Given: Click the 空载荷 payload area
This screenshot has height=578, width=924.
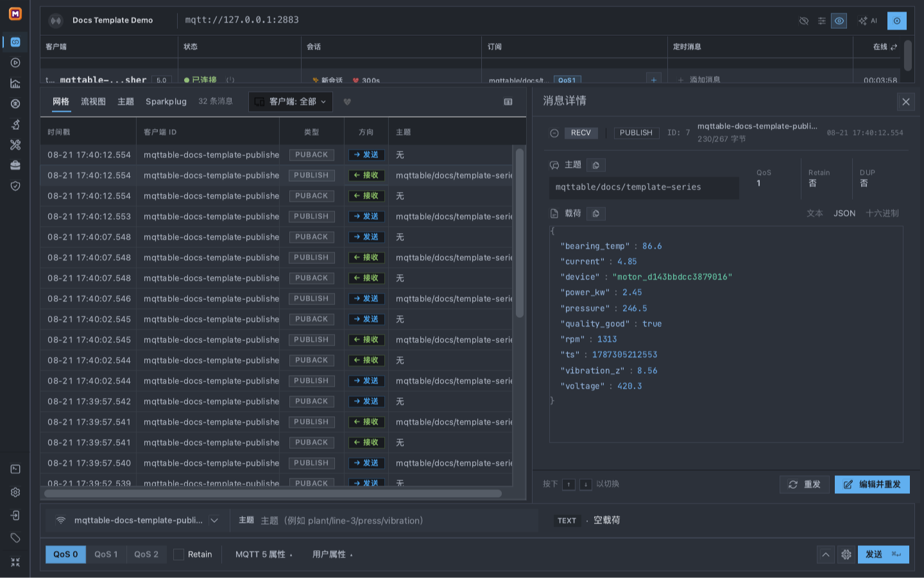Looking at the screenshot, I should (607, 521).
